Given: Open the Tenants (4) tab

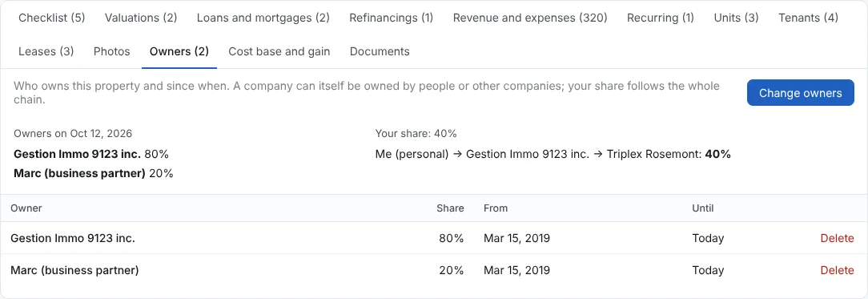Looking at the screenshot, I should click(x=808, y=18).
